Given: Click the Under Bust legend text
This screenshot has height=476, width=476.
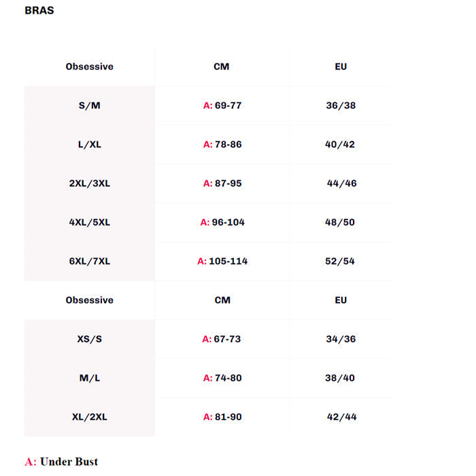Looking at the screenshot, I should pos(69,462).
